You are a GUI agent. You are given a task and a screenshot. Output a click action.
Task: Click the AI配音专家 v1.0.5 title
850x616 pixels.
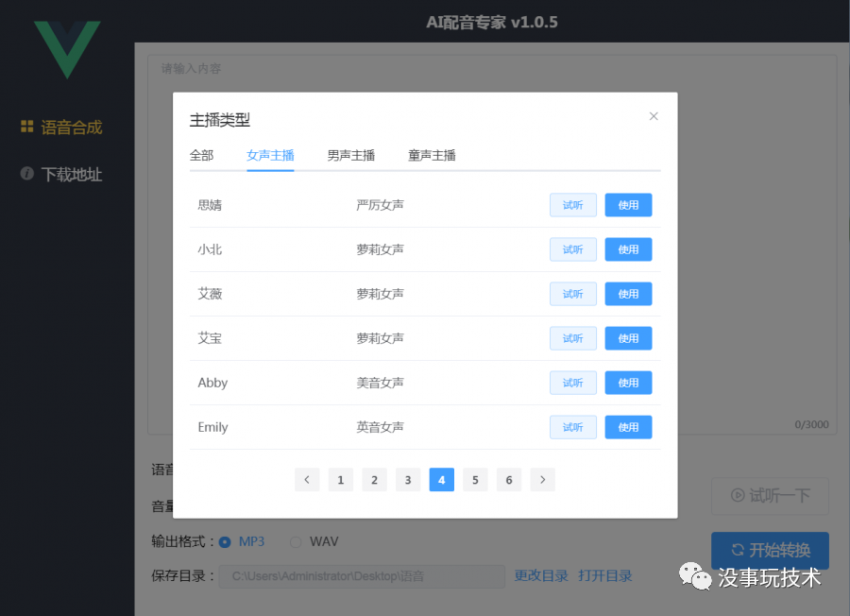(x=492, y=23)
